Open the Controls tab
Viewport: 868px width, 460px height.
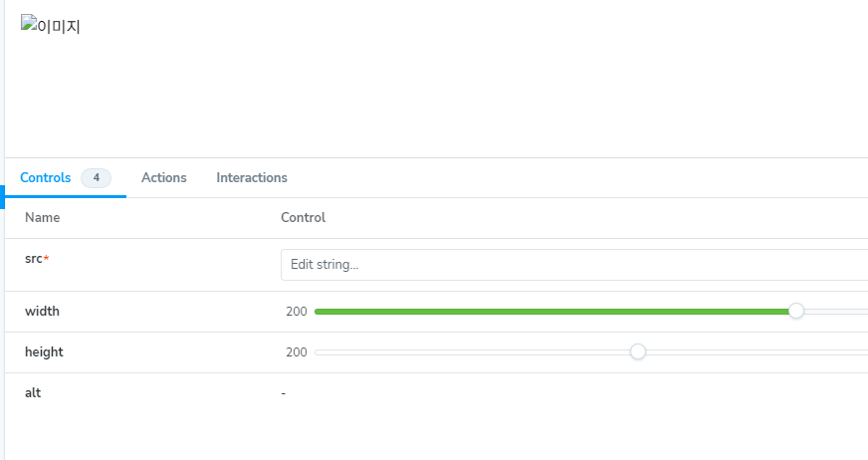pyautogui.click(x=46, y=177)
